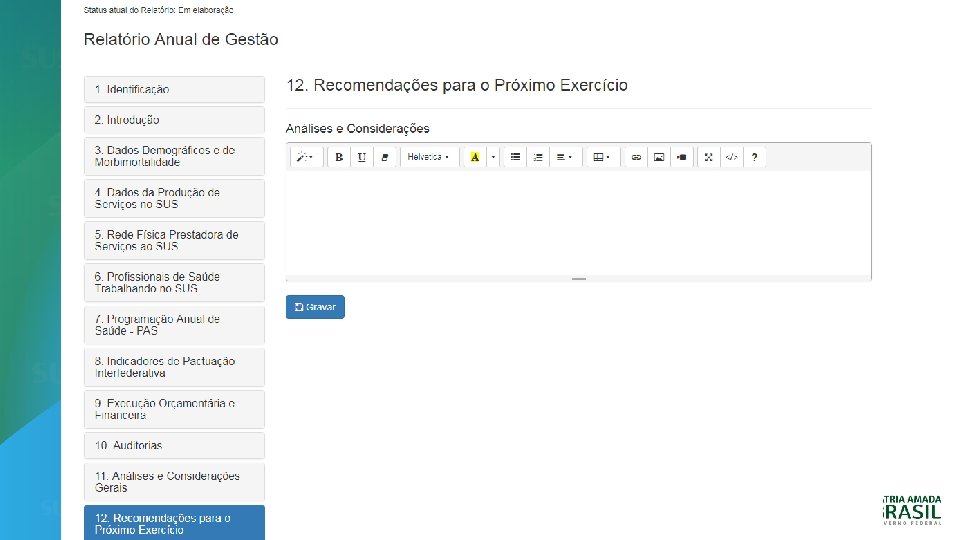This screenshot has width=960, height=540.
Task: Toggle bold formatting in the editor
Action: 339,157
